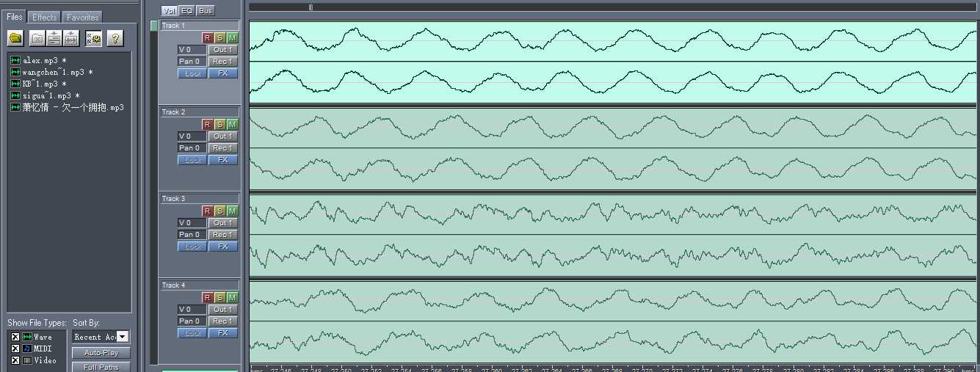980x372 pixels.
Task: Open the advanced options gear icon
Action: [x=93, y=38]
